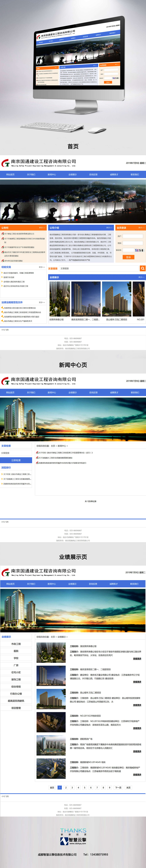Select the 市政工程 category in sidebar
This screenshot has height=868, width=146.
pos(16,644)
